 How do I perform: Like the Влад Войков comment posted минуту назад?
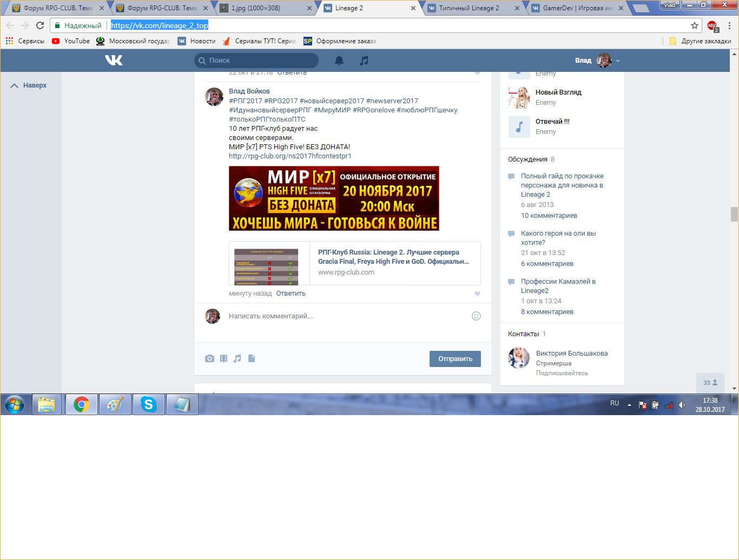click(x=477, y=294)
